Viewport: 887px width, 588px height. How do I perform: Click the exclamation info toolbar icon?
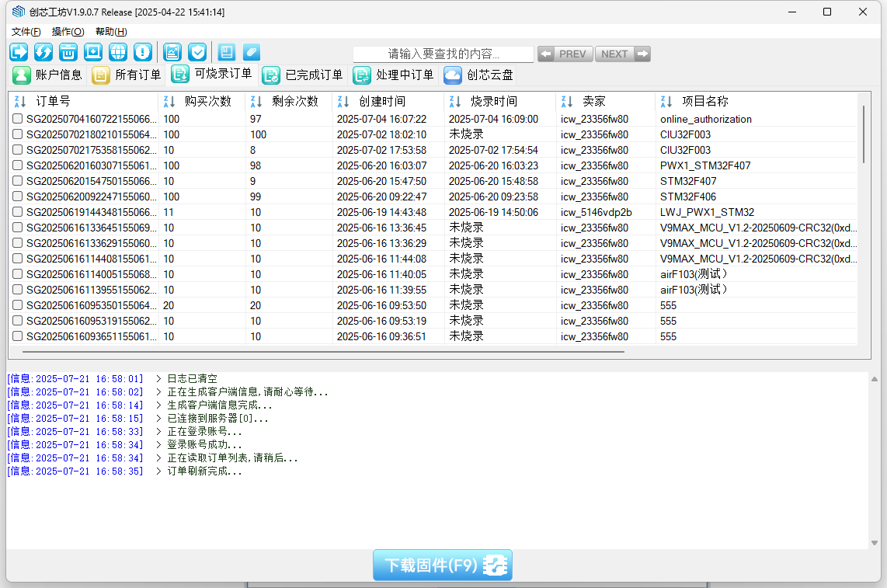(143, 52)
